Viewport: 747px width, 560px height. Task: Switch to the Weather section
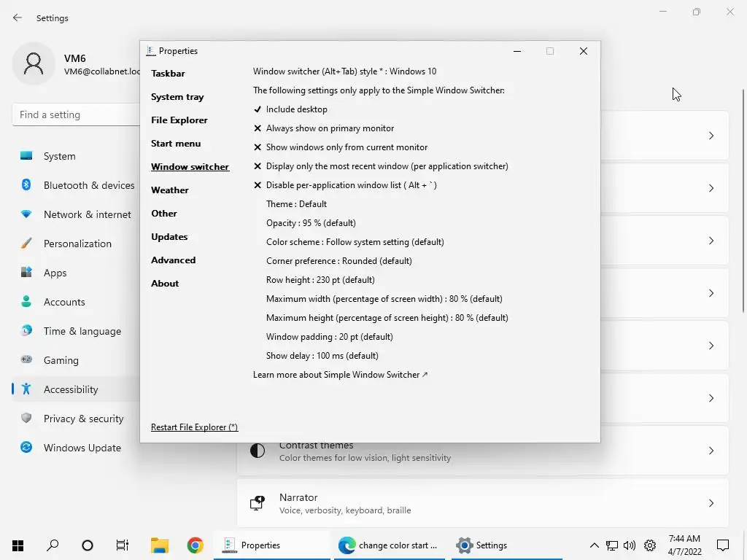click(169, 190)
